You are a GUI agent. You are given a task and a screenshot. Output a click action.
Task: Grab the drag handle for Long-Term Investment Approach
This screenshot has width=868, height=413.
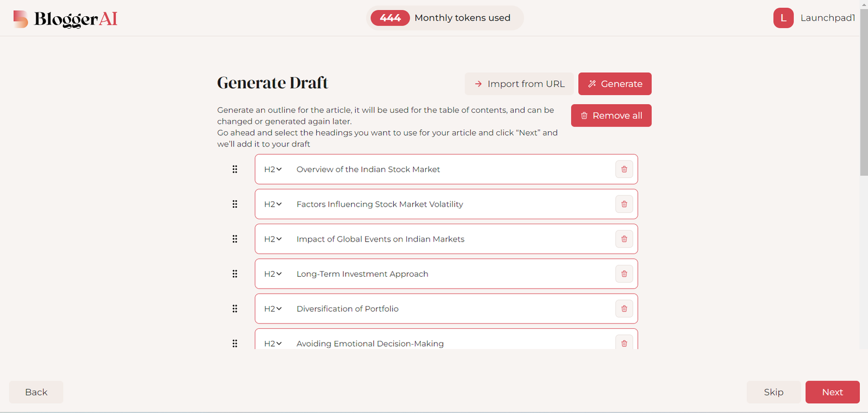235,274
